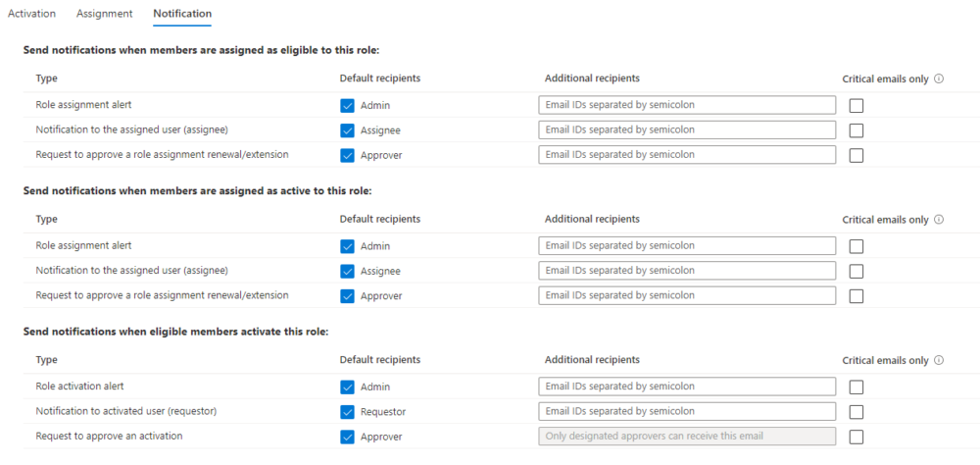Uncheck Approver for request to approve activation
Viewport: 980px width, 465px height.
348,437
